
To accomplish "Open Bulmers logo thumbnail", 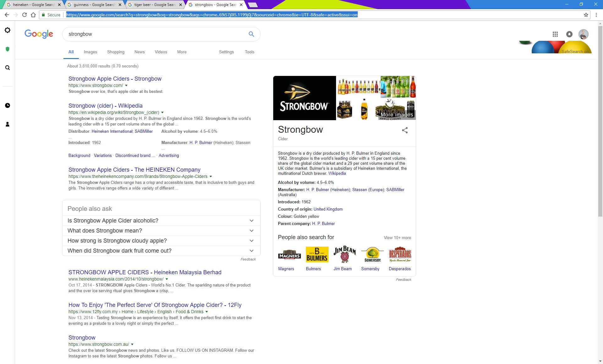I will click(317, 254).
